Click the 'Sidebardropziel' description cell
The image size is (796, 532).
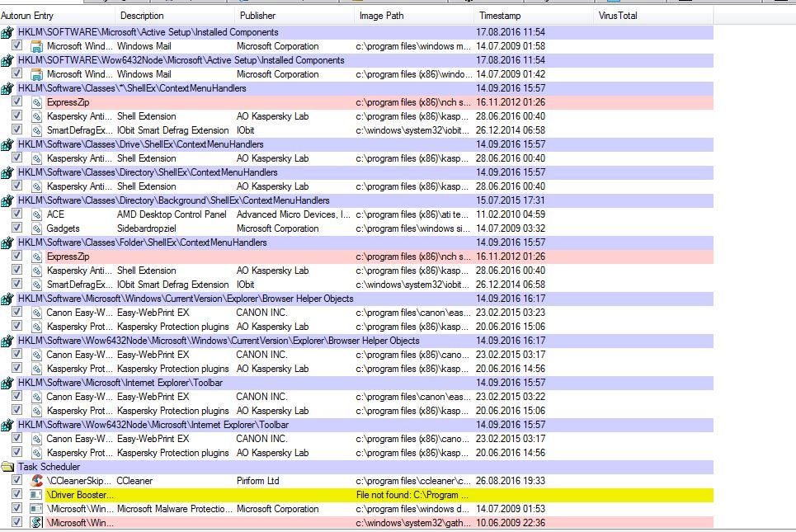click(x=147, y=228)
